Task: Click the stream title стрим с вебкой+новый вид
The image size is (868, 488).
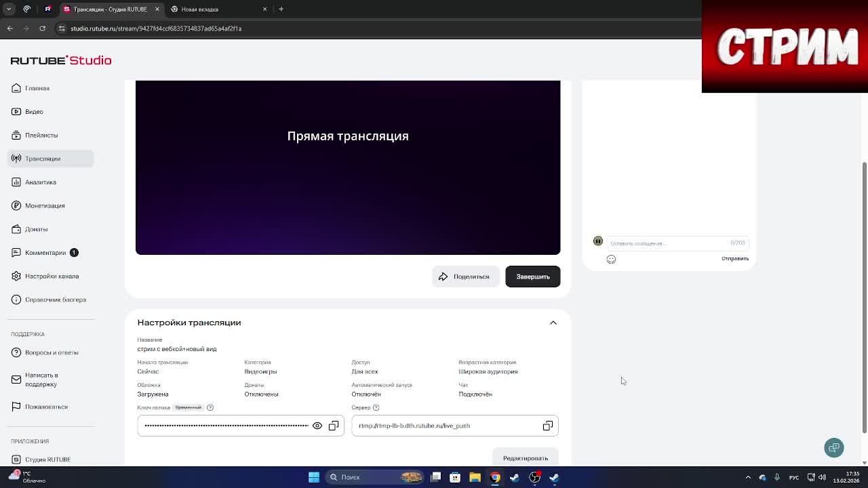Action: coord(177,349)
